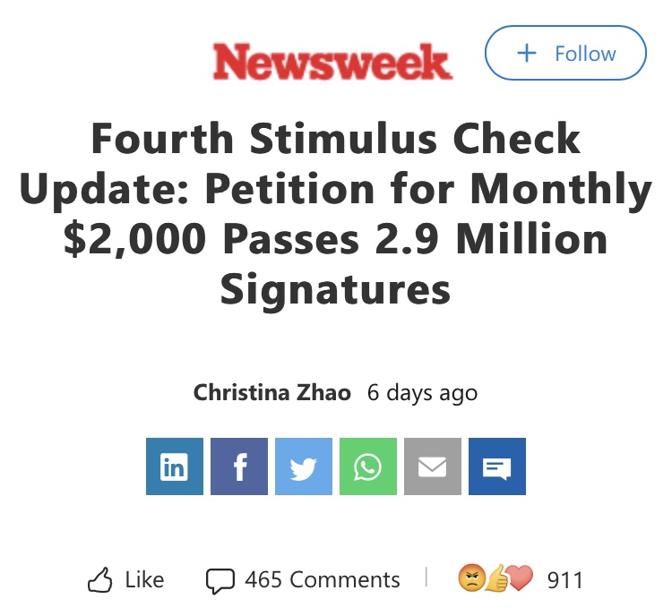Screen dimensions: 672x616
Task: View the 911 reactions count
Action: coord(565,580)
